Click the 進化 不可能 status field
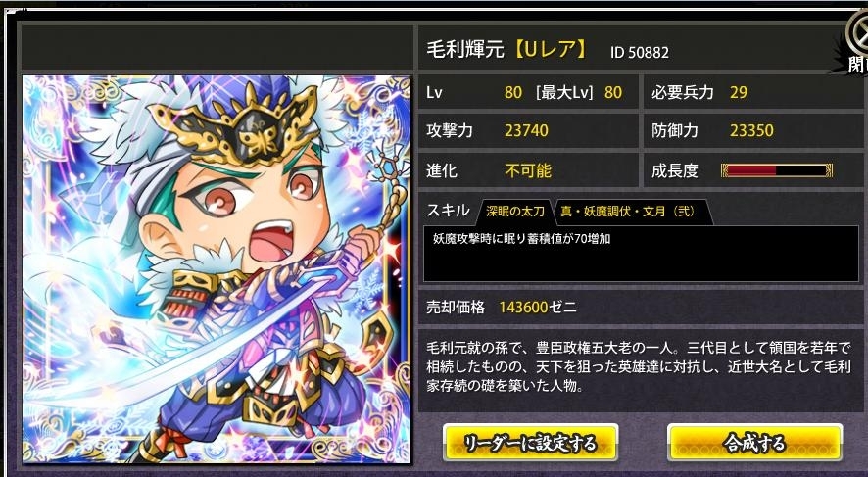Image resolution: width=868 pixels, height=477 pixels. 527,169
